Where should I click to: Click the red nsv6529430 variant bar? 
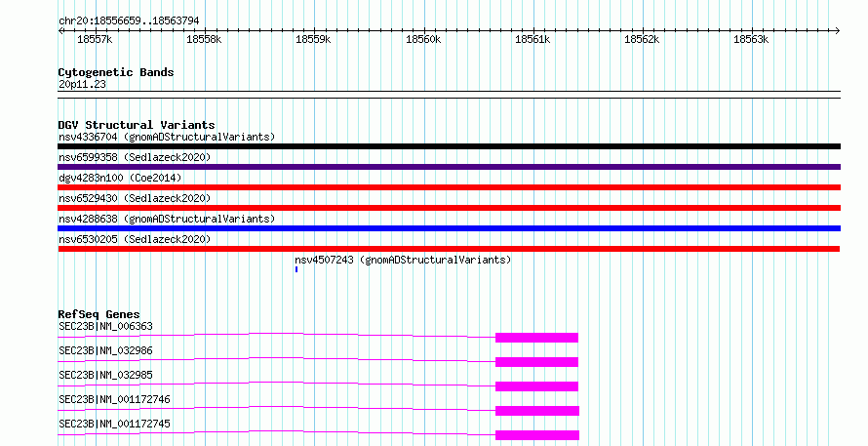coord(449,208)
